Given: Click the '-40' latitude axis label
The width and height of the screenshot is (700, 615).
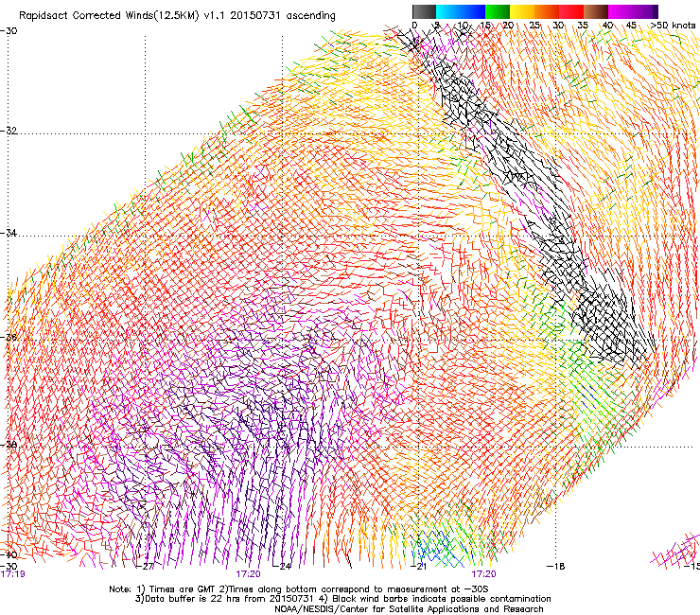Looking at the screenshot, I should [x=9, y=554].
